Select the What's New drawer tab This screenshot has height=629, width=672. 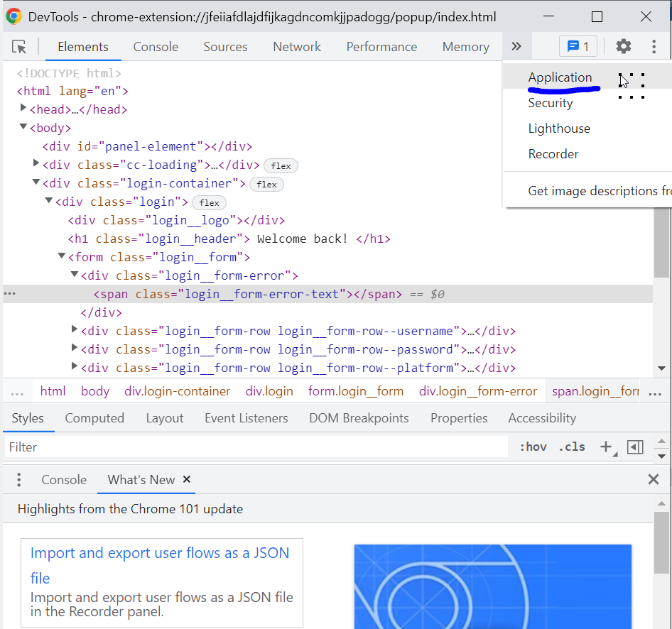click(x=141, y=480)
